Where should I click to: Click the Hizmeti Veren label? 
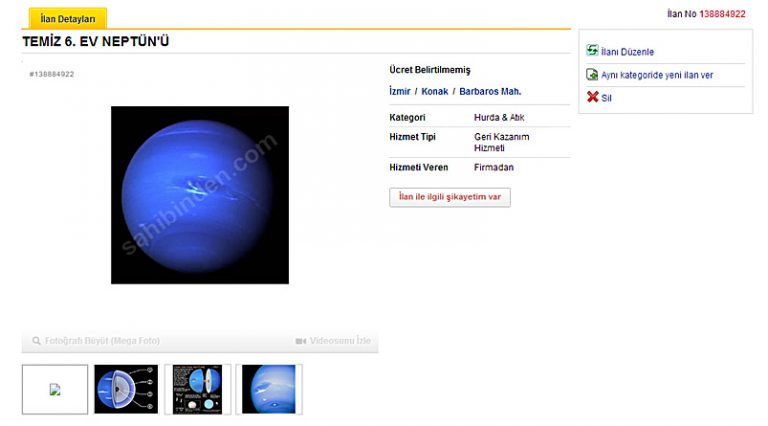point(419,167)
